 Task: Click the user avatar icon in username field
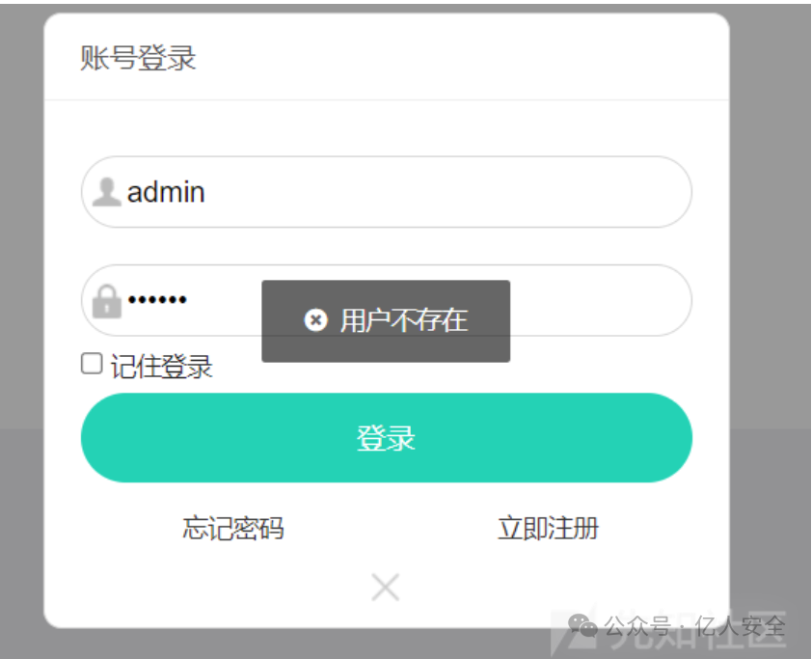pos(107,192)
